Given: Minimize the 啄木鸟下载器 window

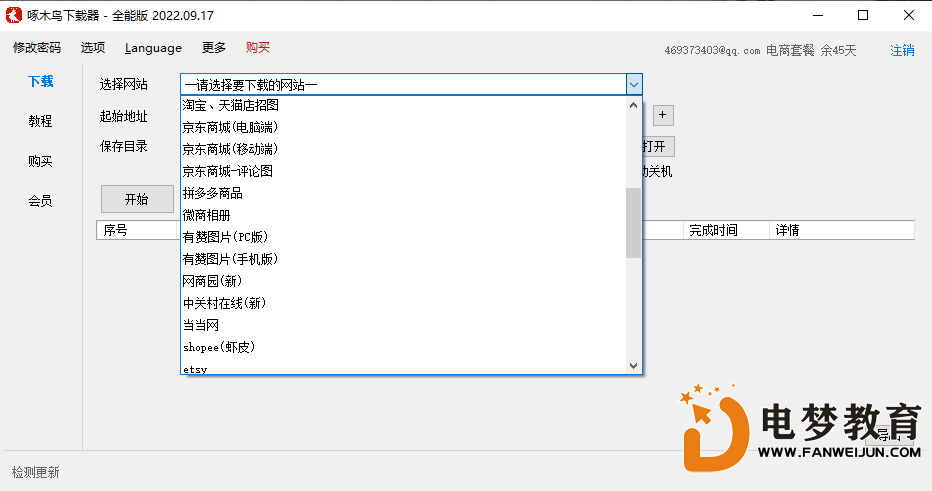Looking at the screenshot, I should tap(818, 15).
